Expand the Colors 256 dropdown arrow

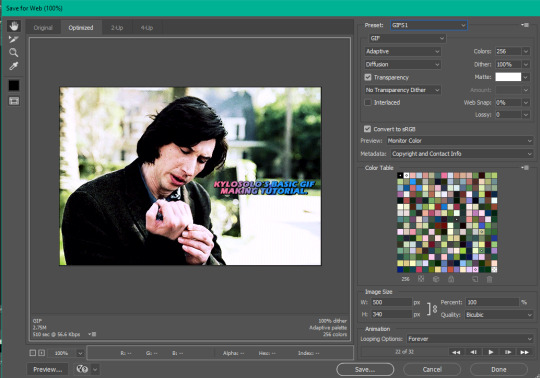pos(526,51)
